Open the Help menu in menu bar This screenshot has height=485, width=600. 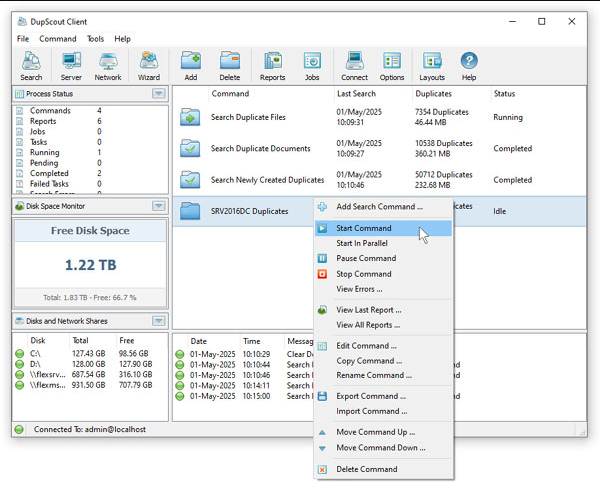122,39
